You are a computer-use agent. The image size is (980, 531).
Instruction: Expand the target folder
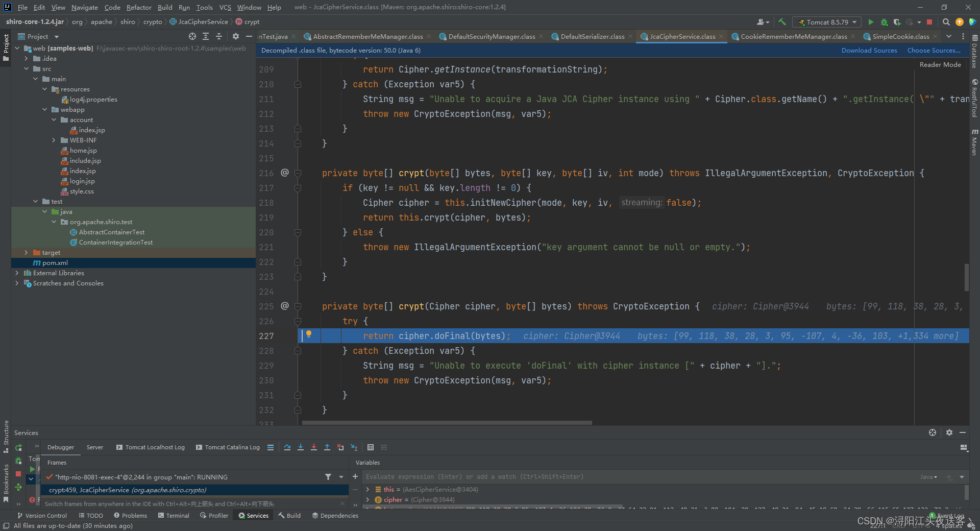click(26, 253)
